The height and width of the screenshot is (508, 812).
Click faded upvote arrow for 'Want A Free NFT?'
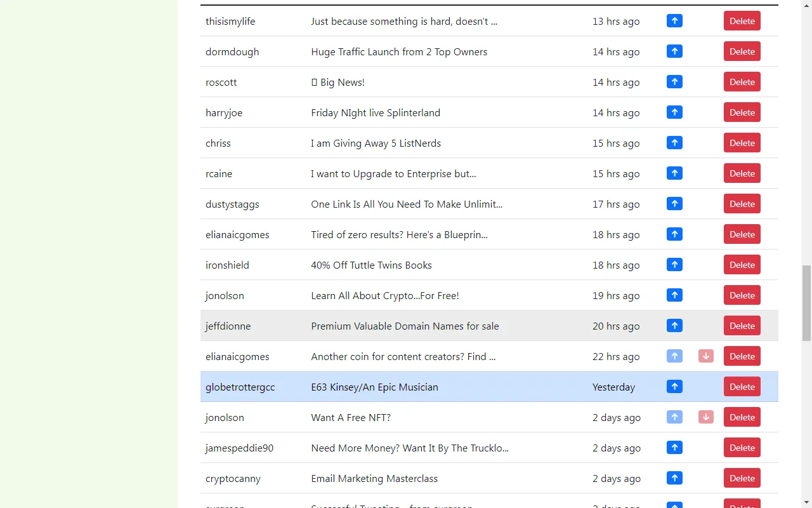[674, 417]
